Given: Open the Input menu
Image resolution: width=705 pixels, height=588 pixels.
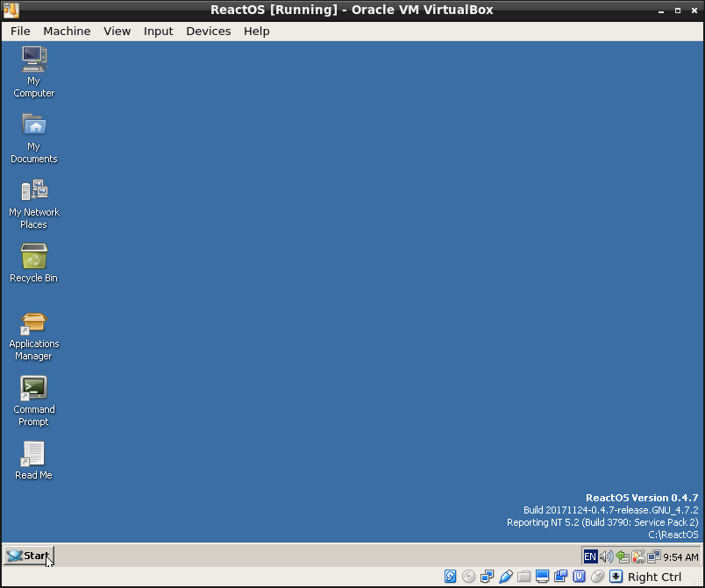Looking at the screenshot, I should (158, 31).
